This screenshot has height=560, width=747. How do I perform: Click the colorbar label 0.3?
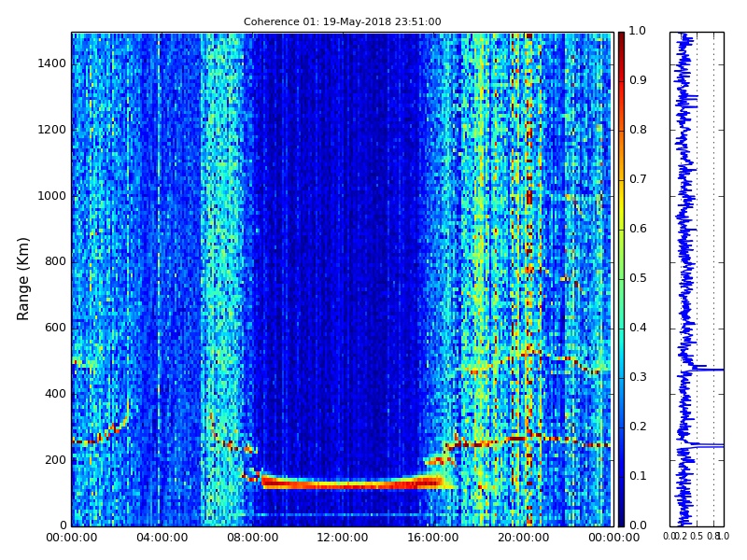click(638, 377)
